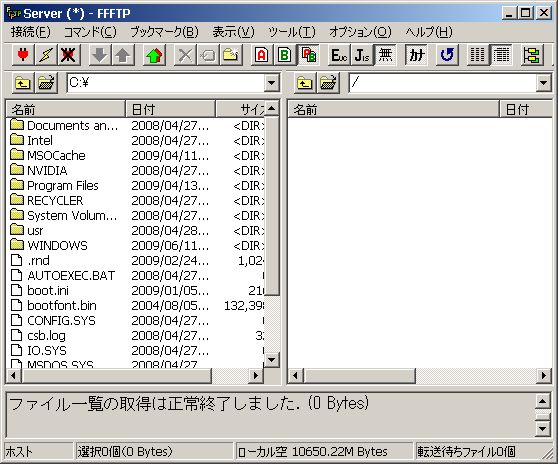558x464 pixels.
Task: Click the Create Folder toolbar icon
Action: [x=231, y=55]
